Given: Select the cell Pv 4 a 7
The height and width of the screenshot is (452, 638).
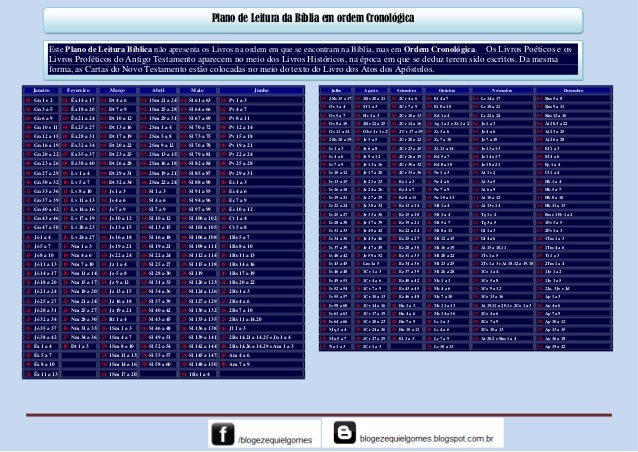Looking at the screenshot, I should [x=262, y=109].
